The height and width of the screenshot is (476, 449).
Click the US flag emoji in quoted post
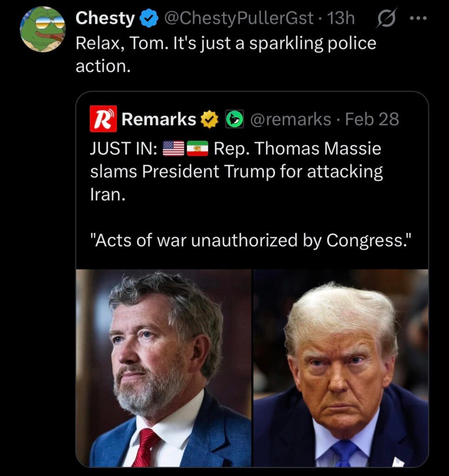point(173,149)
